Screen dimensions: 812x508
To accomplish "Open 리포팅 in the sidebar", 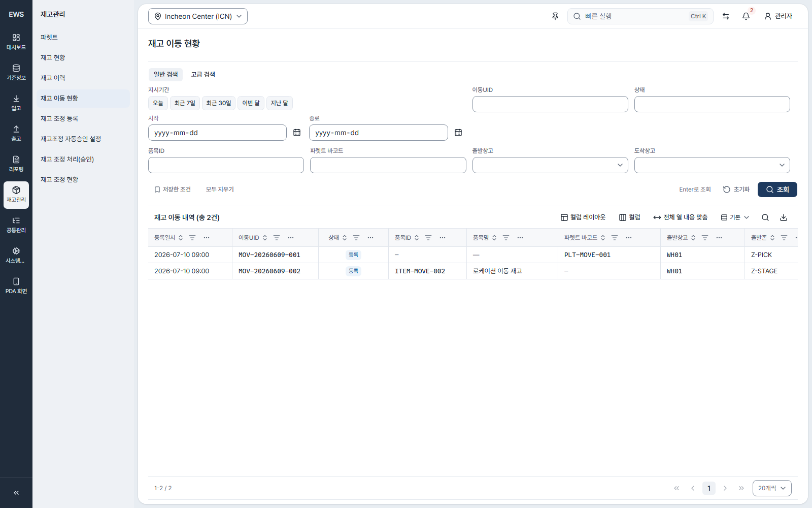I will 16,164.
